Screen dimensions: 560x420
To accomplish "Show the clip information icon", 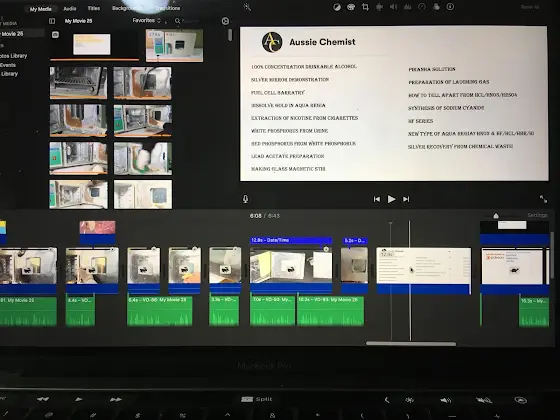I will (x=450, y=7).
